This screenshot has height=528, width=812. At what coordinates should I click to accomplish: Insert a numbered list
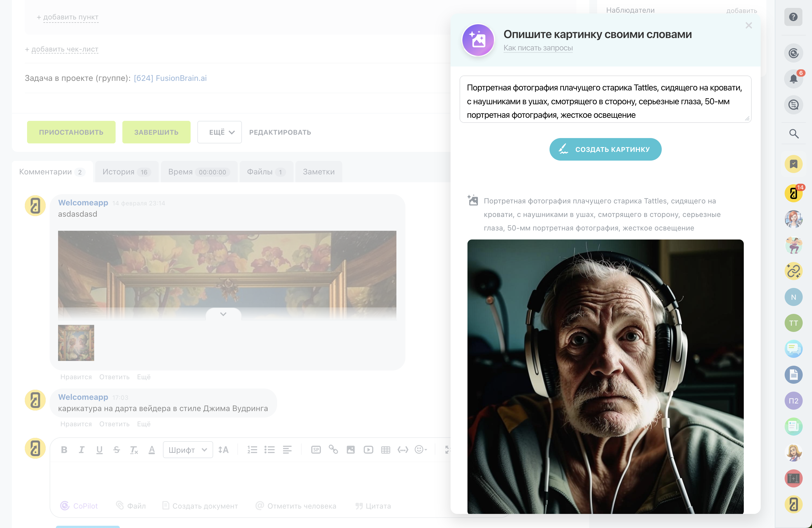[x=252, y=450]
